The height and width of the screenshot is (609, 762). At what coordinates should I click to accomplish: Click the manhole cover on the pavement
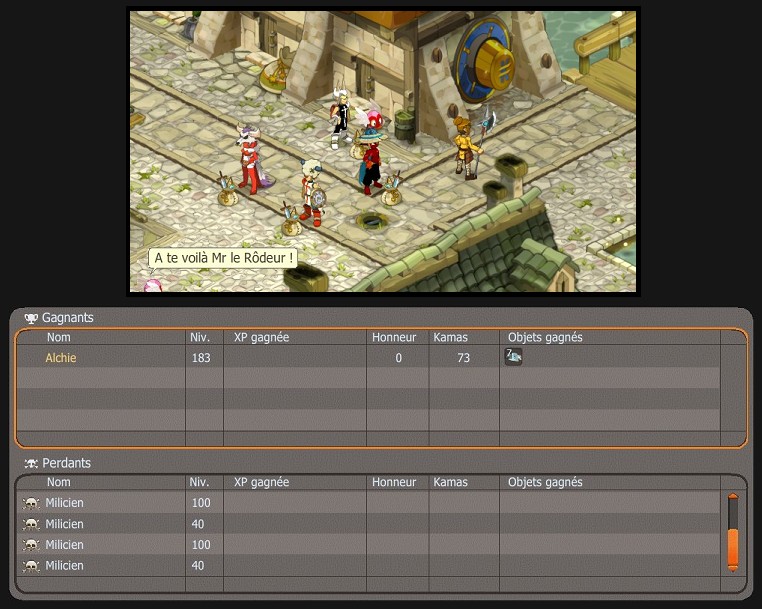click(372, 221)
